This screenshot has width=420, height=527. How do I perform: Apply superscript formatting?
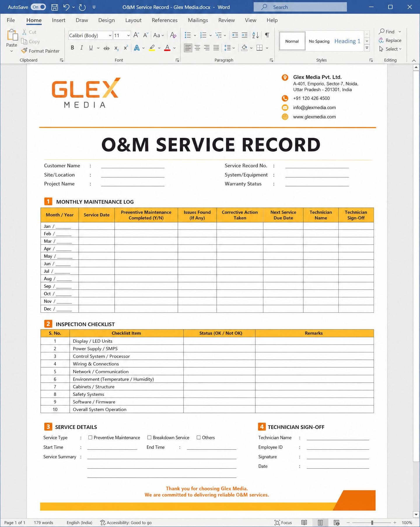pyautogui.click(x=126, y=48)
